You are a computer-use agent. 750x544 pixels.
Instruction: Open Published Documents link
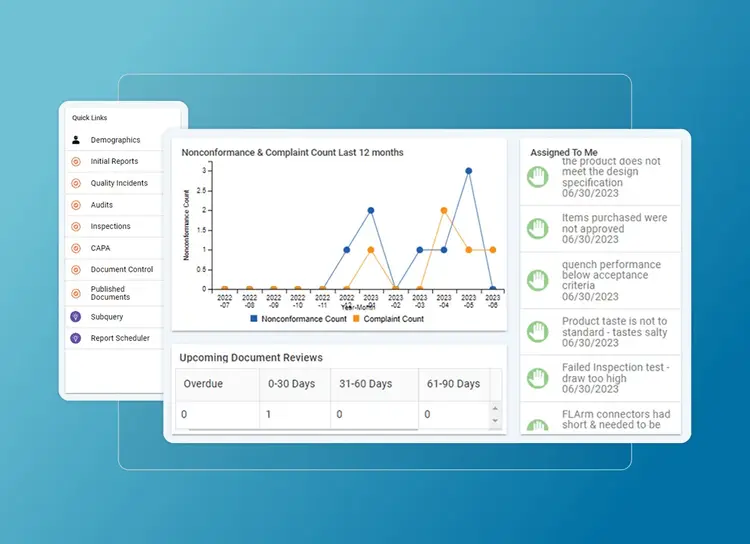[110, 293]
